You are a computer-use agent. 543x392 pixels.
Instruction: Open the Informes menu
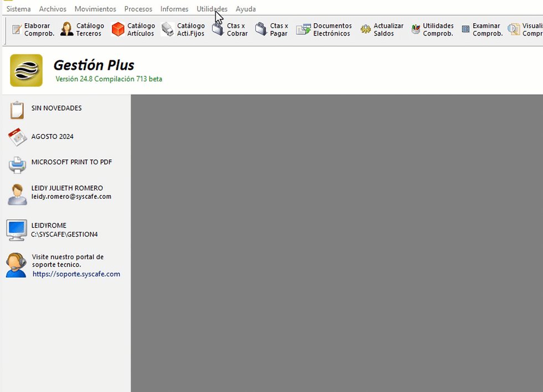[x=174, y=9]
